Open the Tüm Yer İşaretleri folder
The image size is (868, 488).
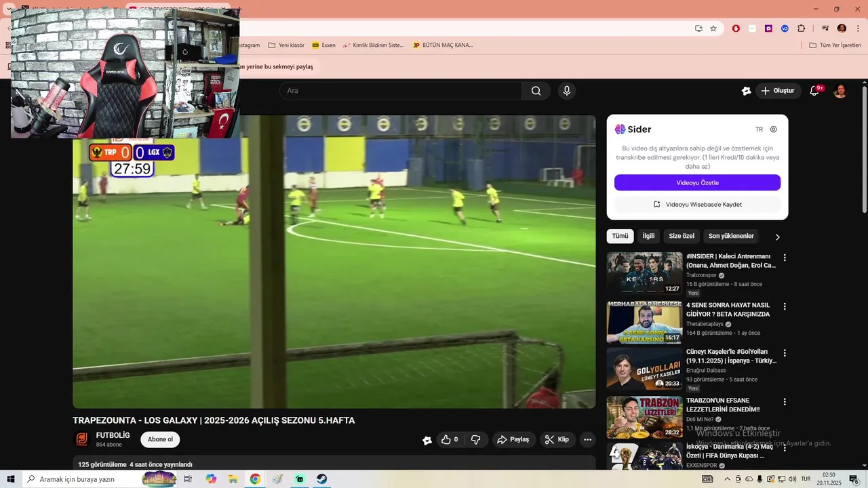point(835,45)
